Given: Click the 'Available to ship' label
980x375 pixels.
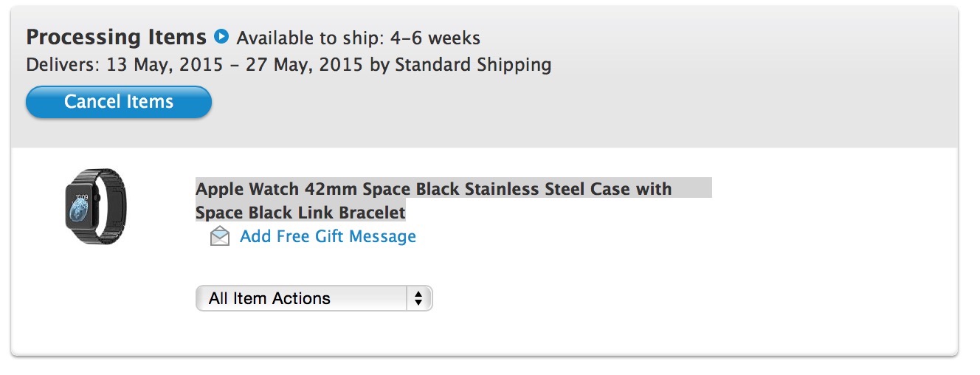Looking at the screenshot, I should coord(311,38).
